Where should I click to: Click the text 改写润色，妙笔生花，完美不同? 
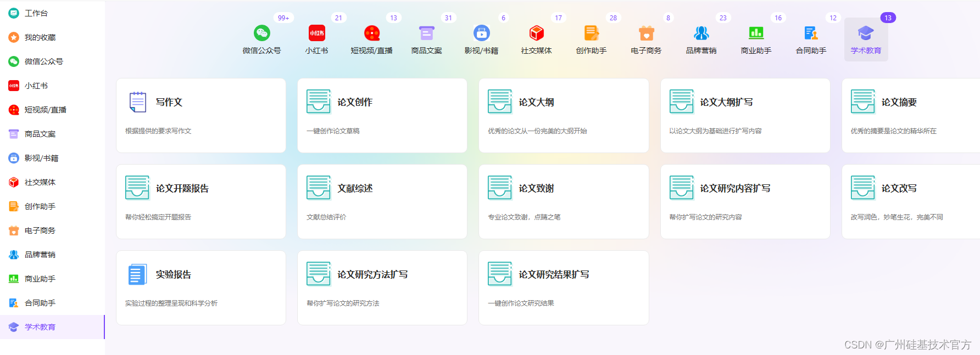[897, 217]
